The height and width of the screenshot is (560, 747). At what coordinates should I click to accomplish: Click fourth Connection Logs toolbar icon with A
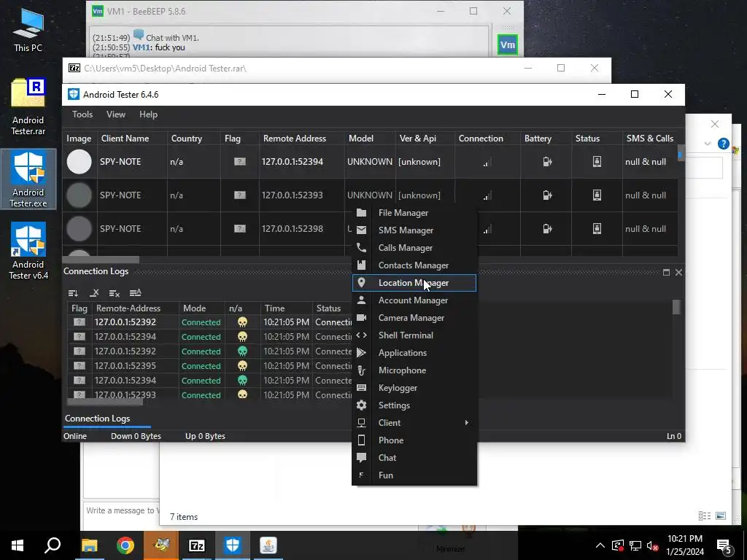pos(135,293)
